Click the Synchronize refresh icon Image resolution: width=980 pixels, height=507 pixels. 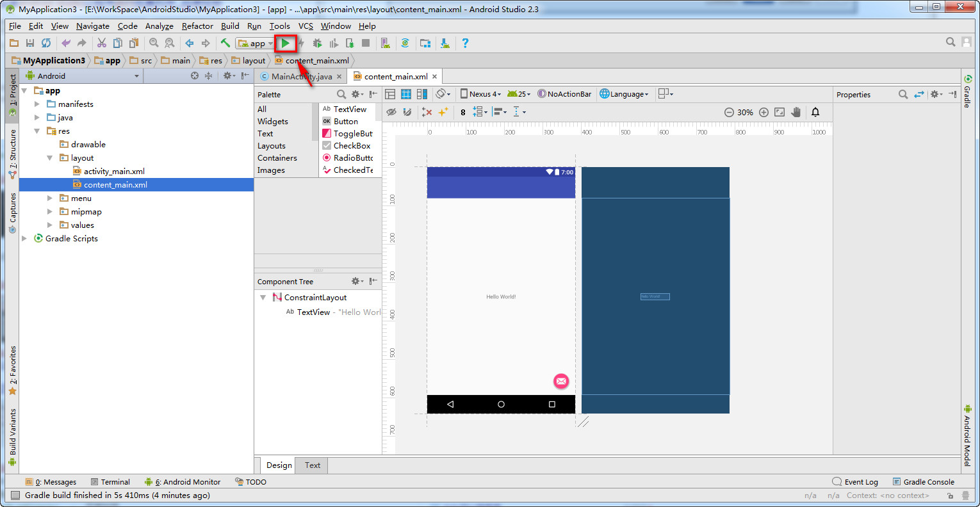coord(46,43)
